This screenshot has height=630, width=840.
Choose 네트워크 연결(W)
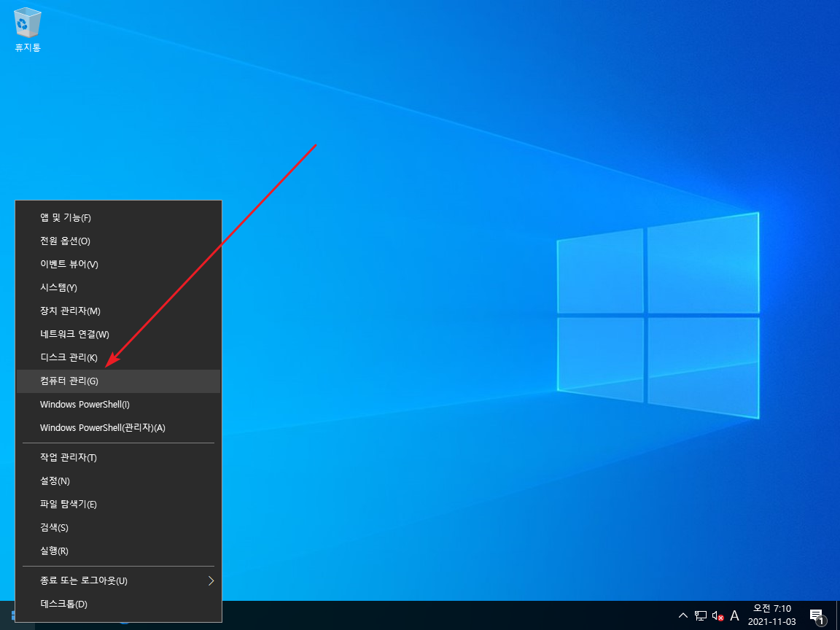pos(118,334)
